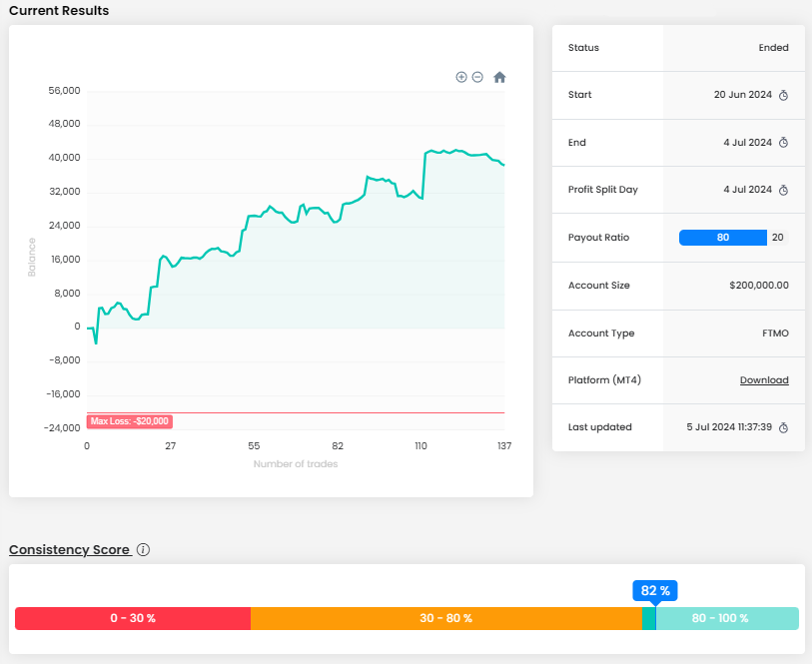Click the red 0 - 30 % segment
This screenshot has width=812, height=664.
(132, 618)
